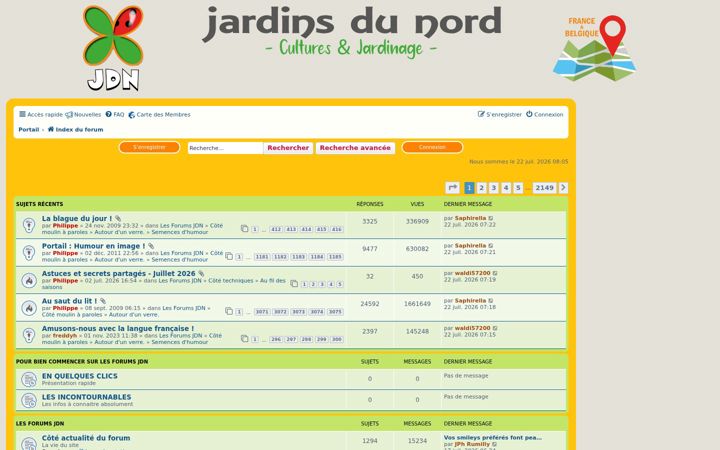Open POUR BIEN COMMENCER SUR LES FORUMS JDN category

tap(82, 361)
